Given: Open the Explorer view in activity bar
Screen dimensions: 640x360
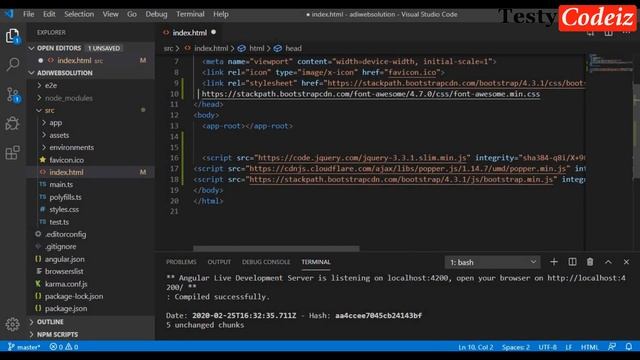Looking at the screenshot, I should (x=12, y=36).
